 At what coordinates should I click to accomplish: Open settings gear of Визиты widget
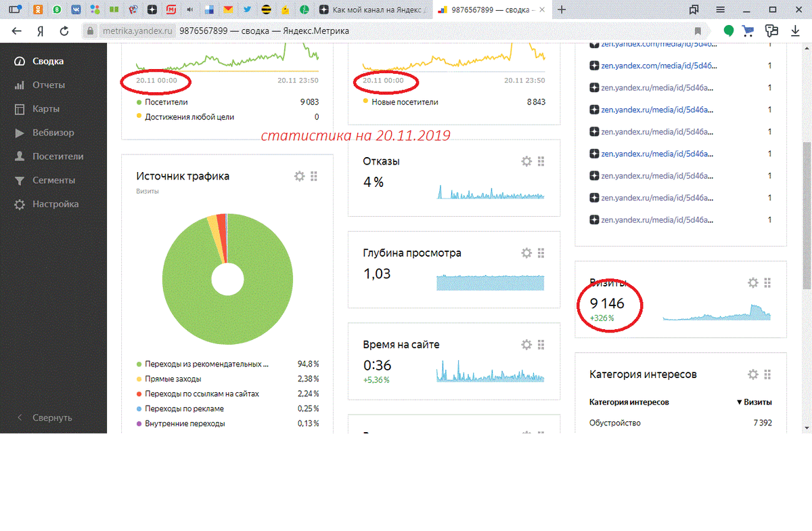pyautogui.click(x=753, y=282)
